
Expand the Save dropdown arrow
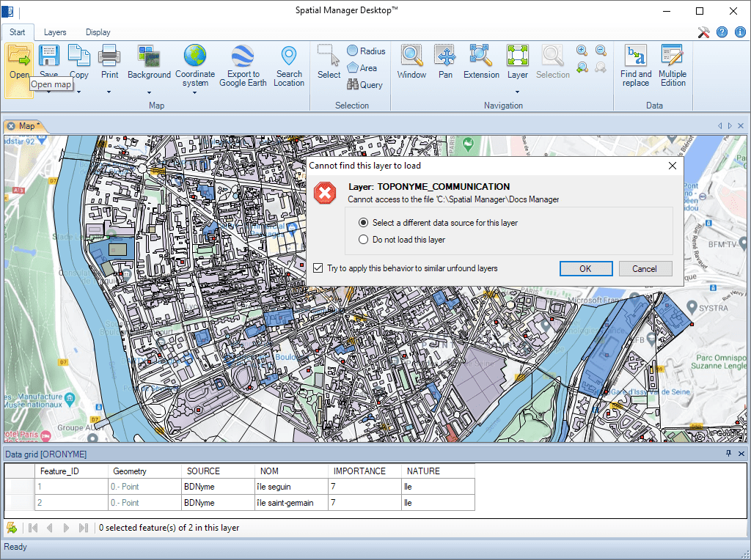49,92
